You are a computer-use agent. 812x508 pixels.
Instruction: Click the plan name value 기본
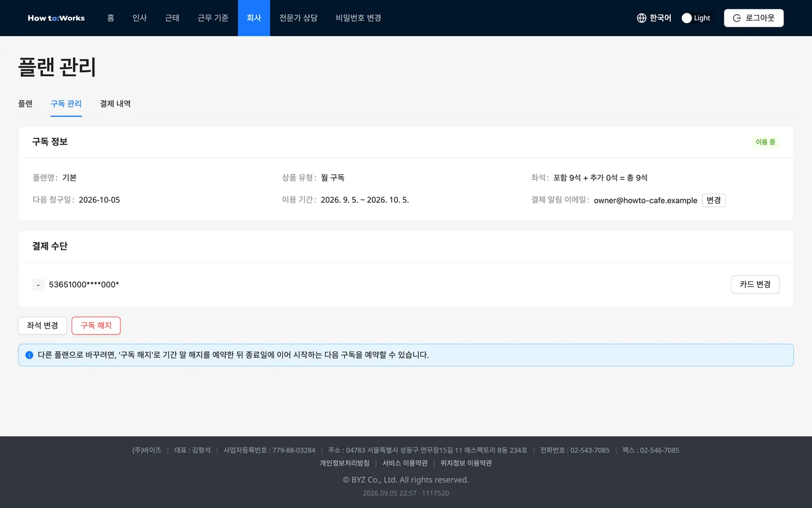point(70,178)
